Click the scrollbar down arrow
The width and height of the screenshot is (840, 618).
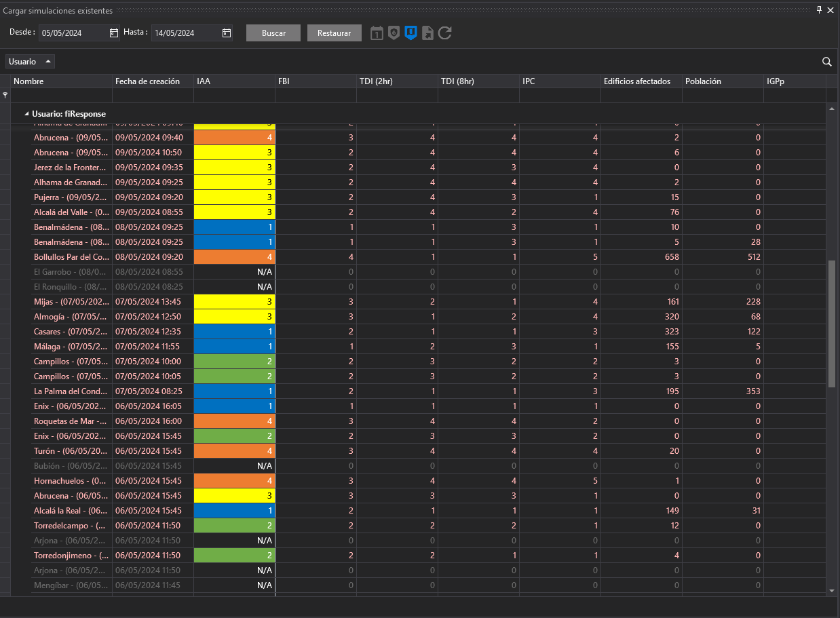point(832,591)
